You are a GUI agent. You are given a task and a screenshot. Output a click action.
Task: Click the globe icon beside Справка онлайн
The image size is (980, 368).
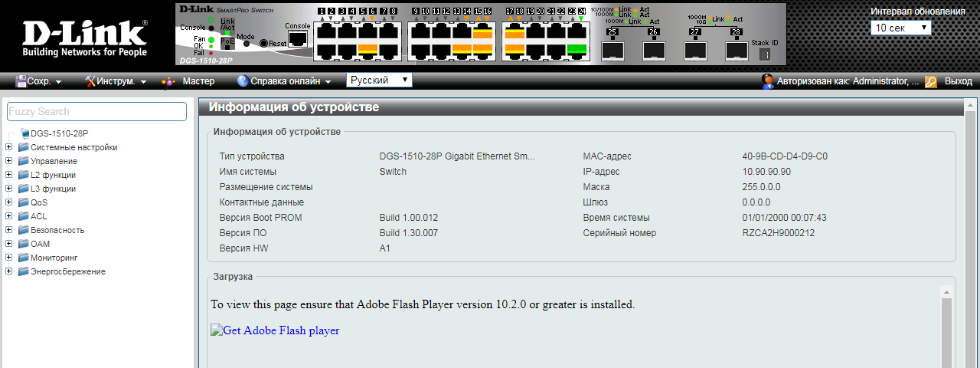tap(243, 80)
